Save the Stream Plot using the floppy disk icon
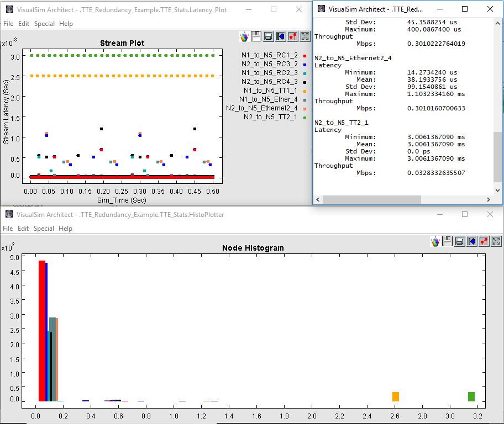Image resolution: width=504 pixels, height=424 pixels. tap(256, 36)
